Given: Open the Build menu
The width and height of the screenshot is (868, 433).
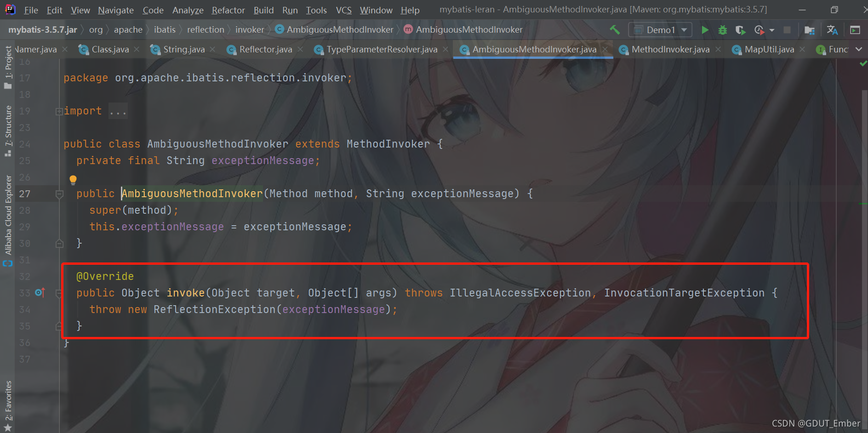Looking at the screenshot, I should [263, 10].
